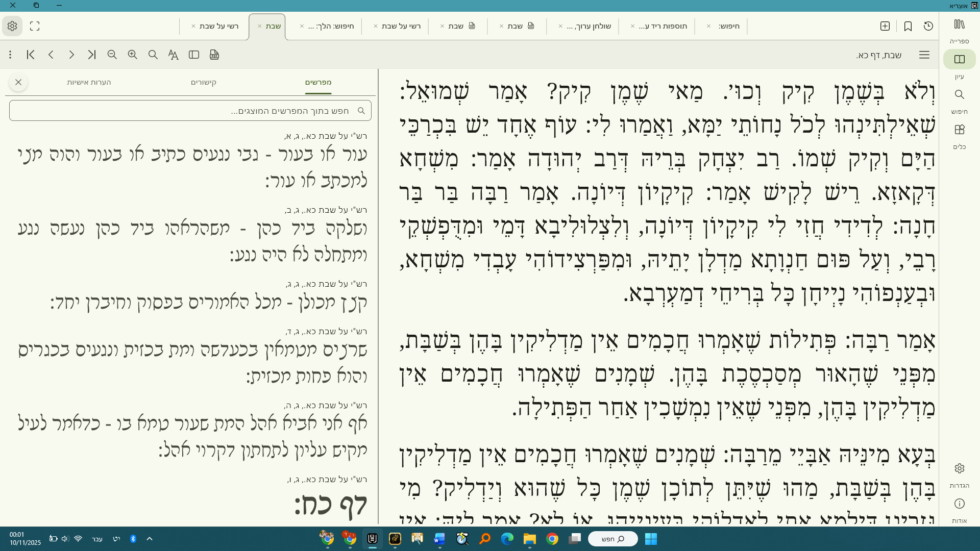The height and width of the screenshot is (551, 980).
Task: Zoom out of the text
Action: click(112, 55)
